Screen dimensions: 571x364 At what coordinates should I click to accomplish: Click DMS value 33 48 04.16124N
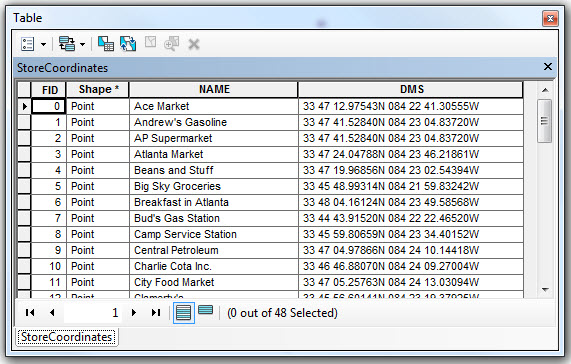pyautogui.click(x=411, y=202)
